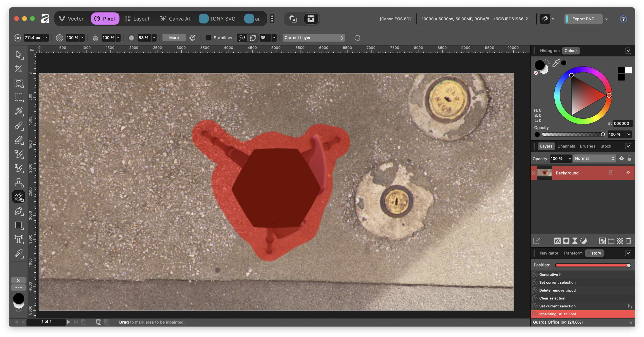Screen dimensions: 644x337
Task: Select the Move tool
Action: tap(18, 54)
